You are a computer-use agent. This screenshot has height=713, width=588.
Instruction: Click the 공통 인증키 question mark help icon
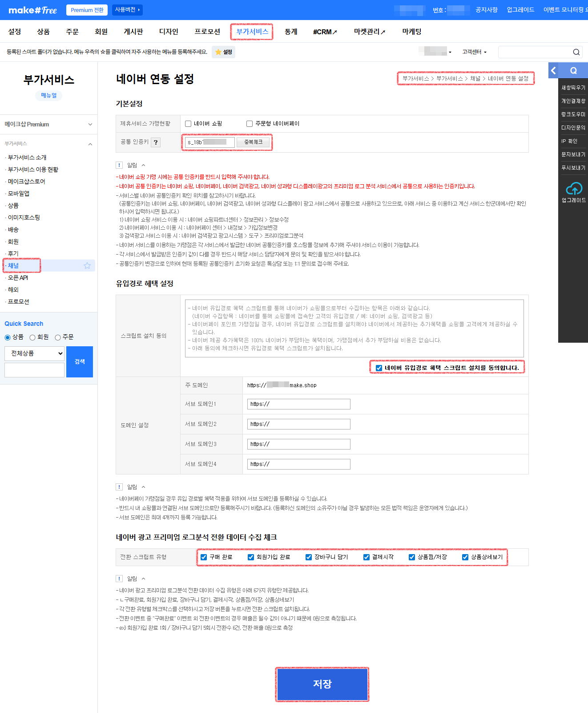156,142
